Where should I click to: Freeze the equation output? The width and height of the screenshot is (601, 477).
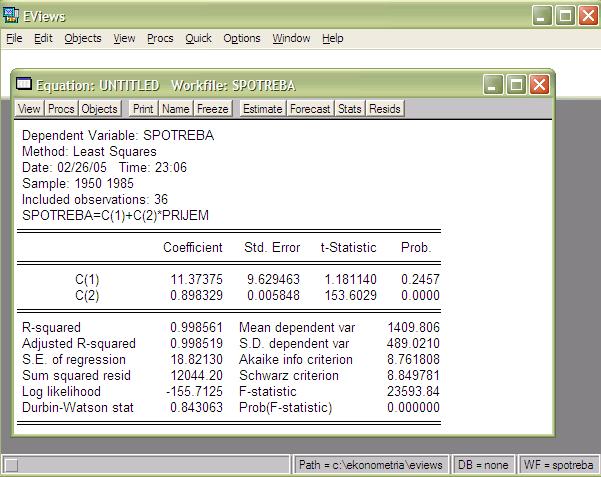212,109
